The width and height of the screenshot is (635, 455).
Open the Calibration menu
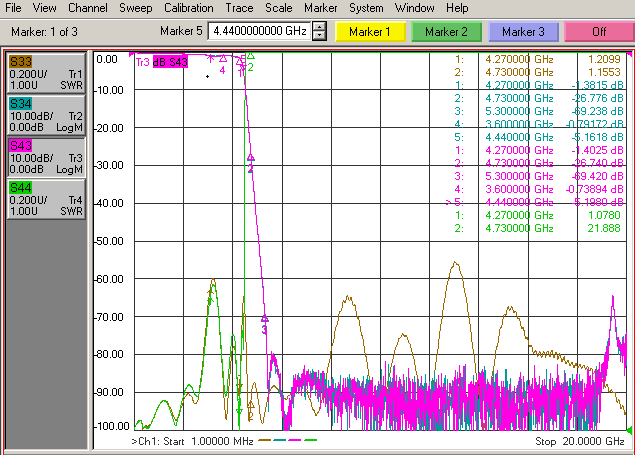[x=189, y=8]
